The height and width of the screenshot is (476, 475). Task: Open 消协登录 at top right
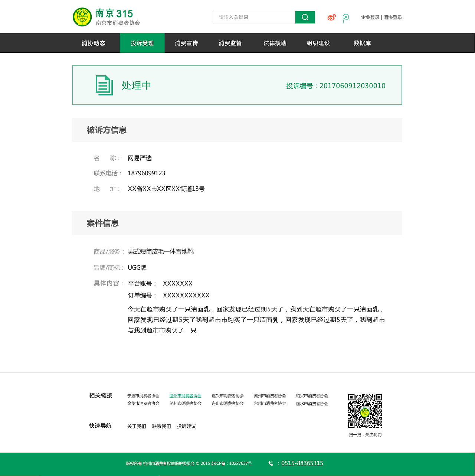coord(393,17)
